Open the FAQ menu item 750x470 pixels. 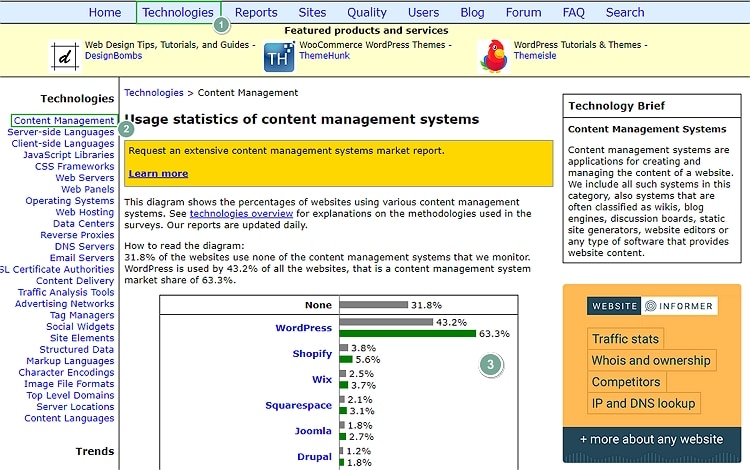coord(574,12)
